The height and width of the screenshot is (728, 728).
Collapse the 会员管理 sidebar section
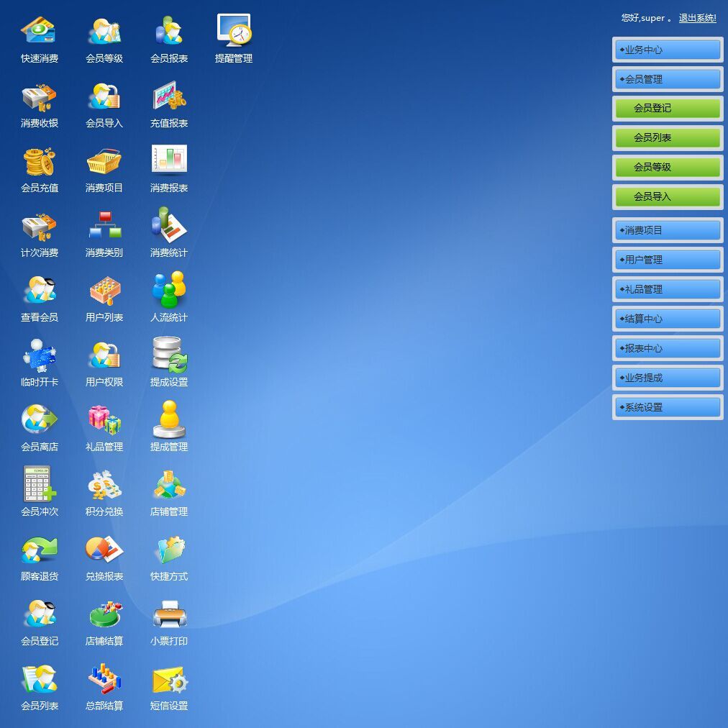click(667, 79)
